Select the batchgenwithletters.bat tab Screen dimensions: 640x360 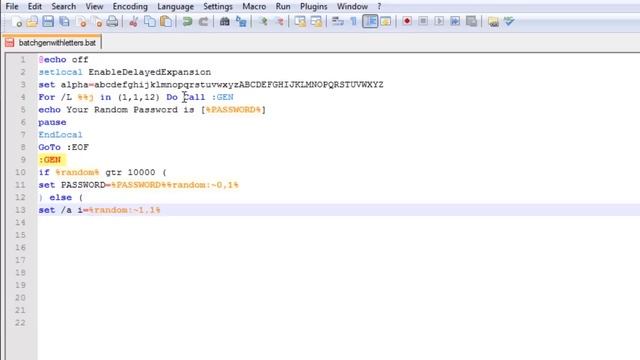click(52, 42)
